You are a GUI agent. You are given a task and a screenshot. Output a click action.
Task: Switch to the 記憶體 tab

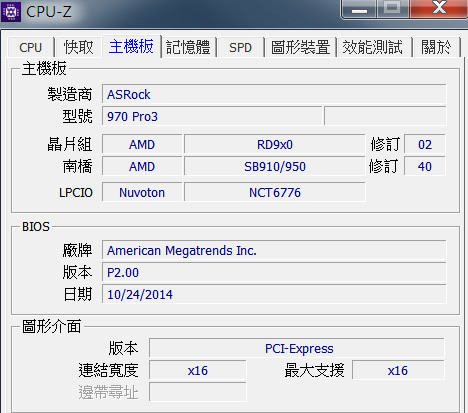pyautogui.click(x=188, y=47)
